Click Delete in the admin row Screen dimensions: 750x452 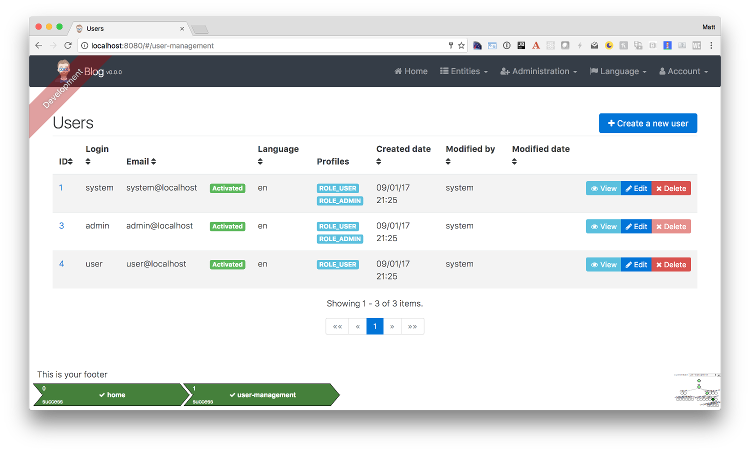pyautogui.click(x=671, y=226)
